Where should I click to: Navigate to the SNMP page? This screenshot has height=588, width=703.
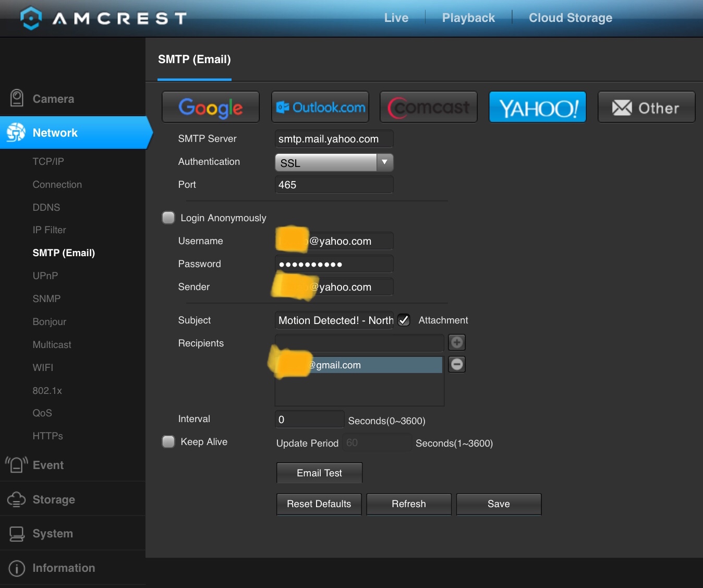47,298
